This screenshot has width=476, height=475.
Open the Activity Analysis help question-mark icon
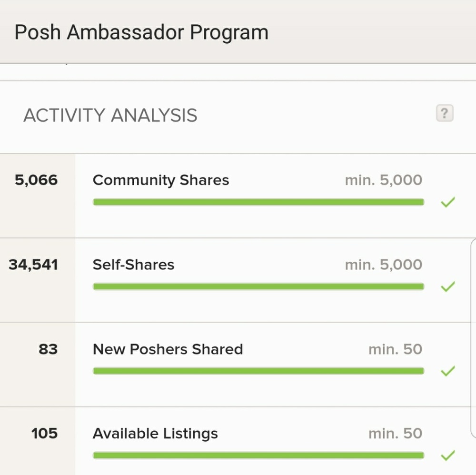[445, 113]
